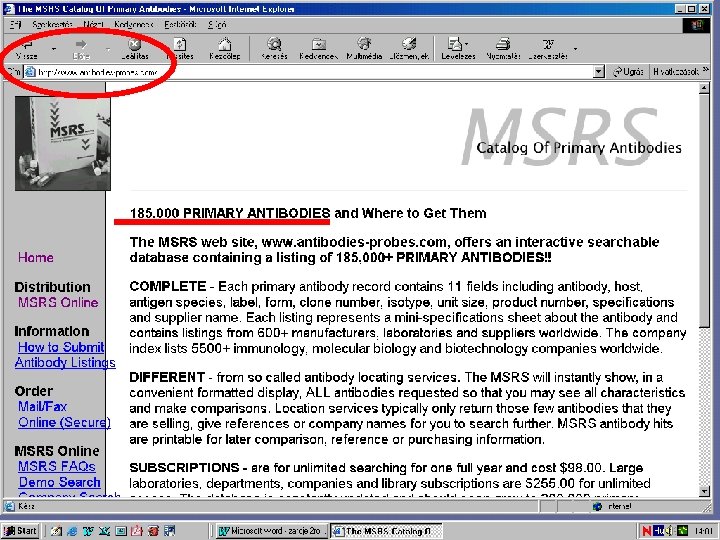Print the page with Nyomtatás icon
This screenshot has width=720, height=540.
coord(503,49)
